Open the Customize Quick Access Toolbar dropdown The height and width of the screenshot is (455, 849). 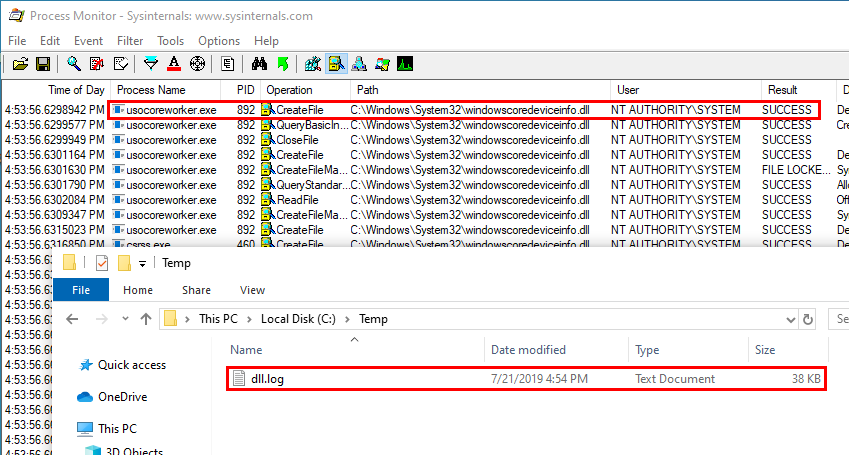[x=143, y=263]
